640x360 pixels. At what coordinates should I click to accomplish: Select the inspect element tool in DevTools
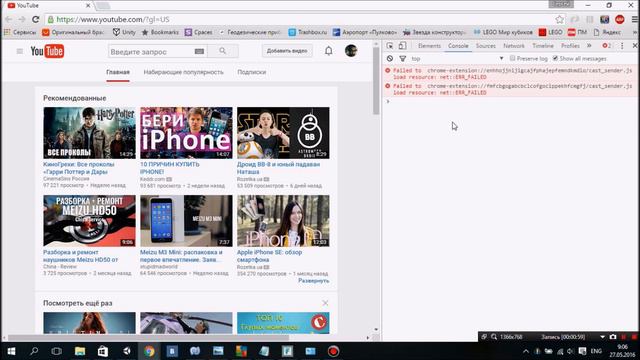click(x=390, y=46)
